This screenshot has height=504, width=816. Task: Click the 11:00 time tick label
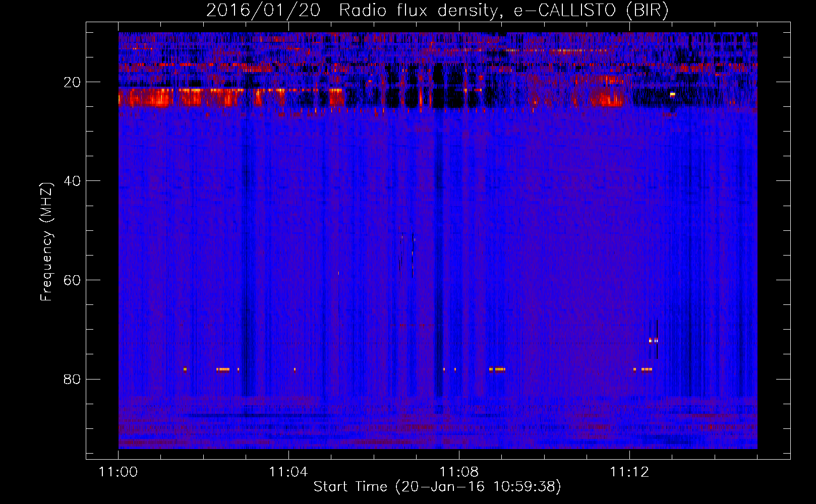(x=119, y=472)
